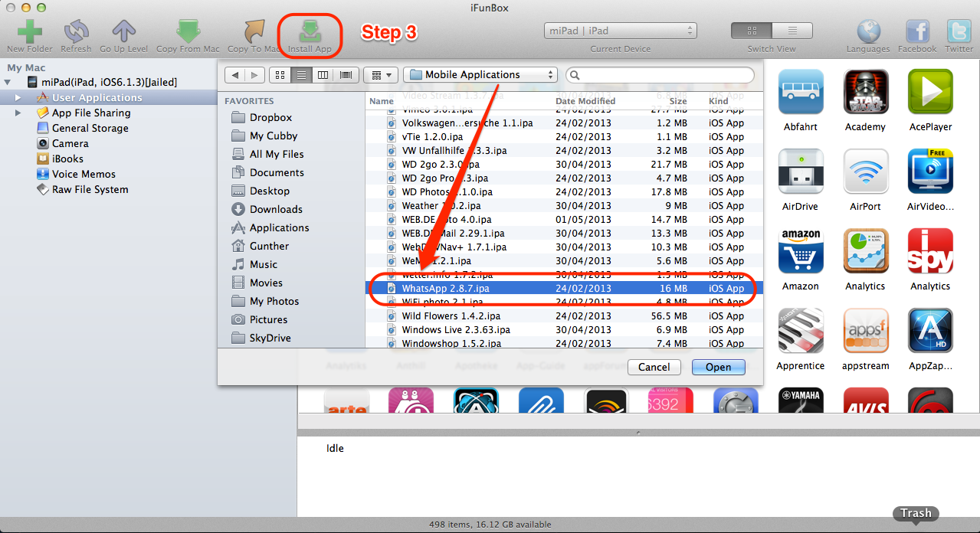Image resolution: width=980 pixels, height=533 pixels.
Task: Select column view in the file dialog
Action: click(323, 75)
